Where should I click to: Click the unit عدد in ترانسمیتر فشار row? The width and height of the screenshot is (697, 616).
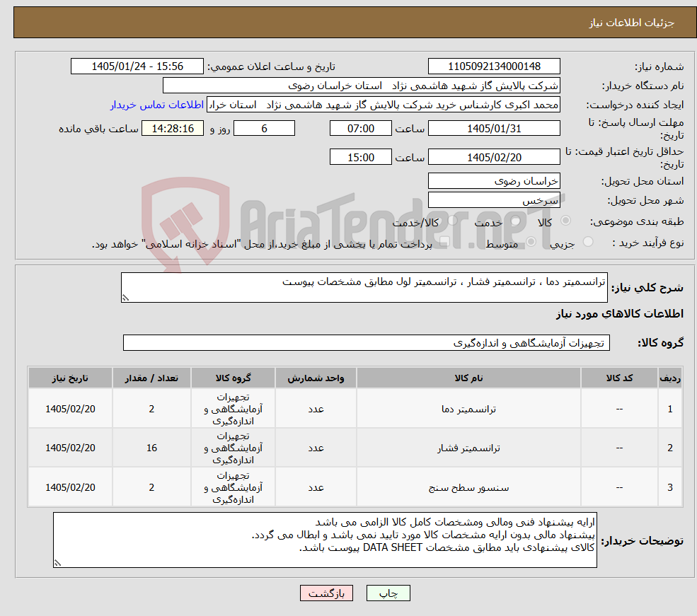point(316,448)
